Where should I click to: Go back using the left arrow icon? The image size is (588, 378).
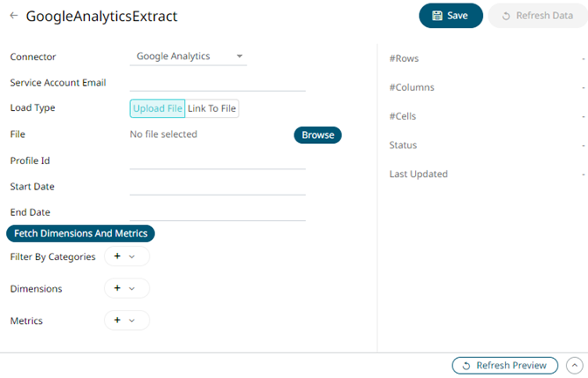[x=14, y=16]
